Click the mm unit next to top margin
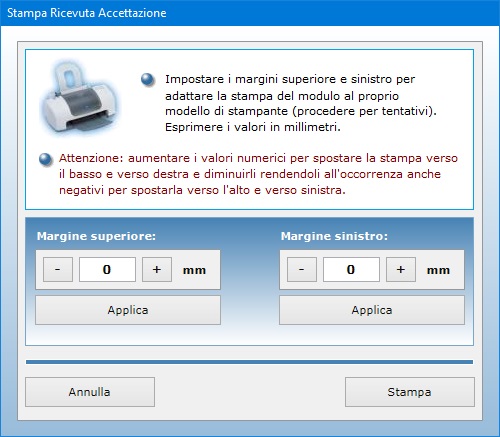The width and height of the screenshot is (500, 437). click(194, 270)
